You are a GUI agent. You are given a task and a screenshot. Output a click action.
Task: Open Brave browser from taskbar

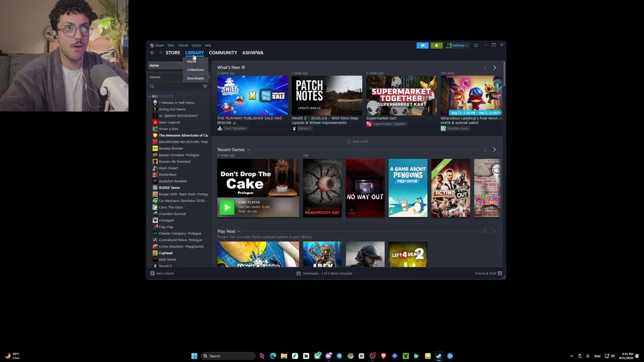click(x=383, y=356)
